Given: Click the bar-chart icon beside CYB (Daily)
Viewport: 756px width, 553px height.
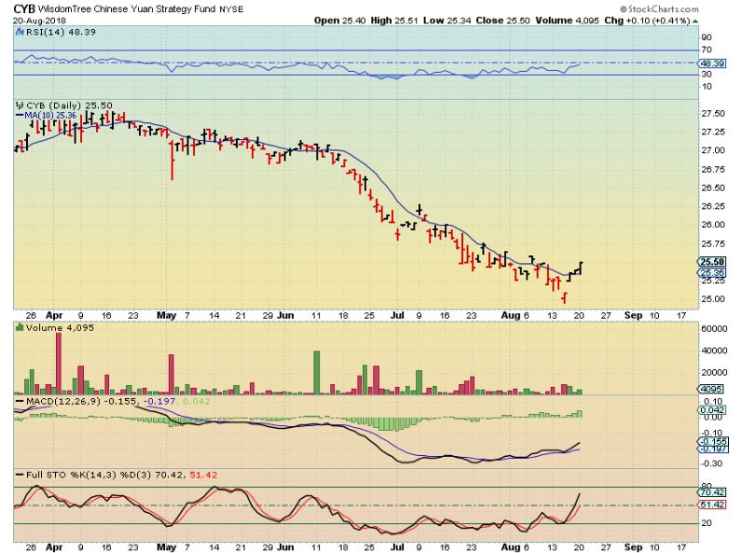Looking at the screenshot, I should [x=20, y=105].
